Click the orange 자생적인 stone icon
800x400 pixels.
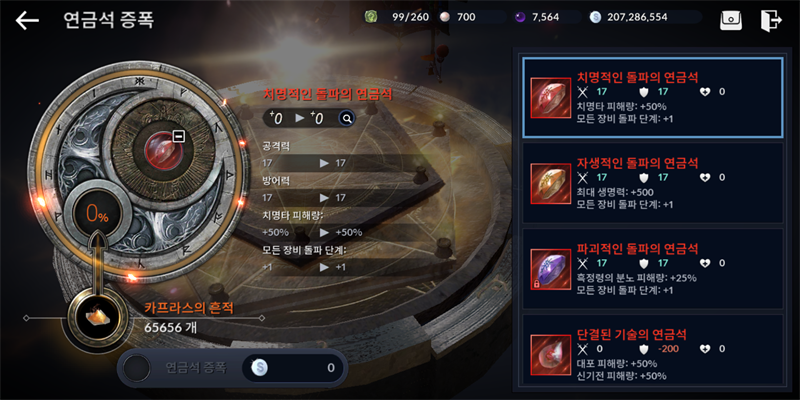point(551,184)
